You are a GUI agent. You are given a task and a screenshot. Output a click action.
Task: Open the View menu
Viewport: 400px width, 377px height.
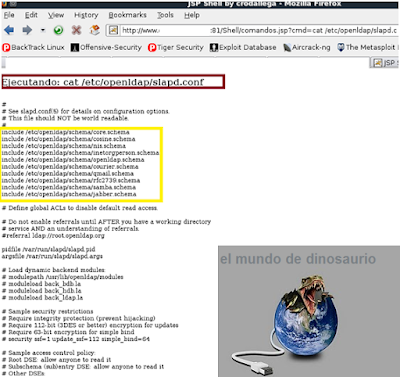56,15
